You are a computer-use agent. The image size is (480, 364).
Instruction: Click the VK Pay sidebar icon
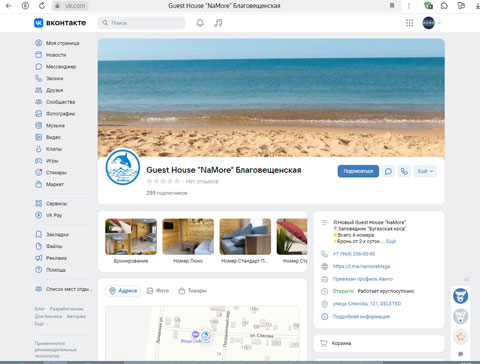[39, 215]
